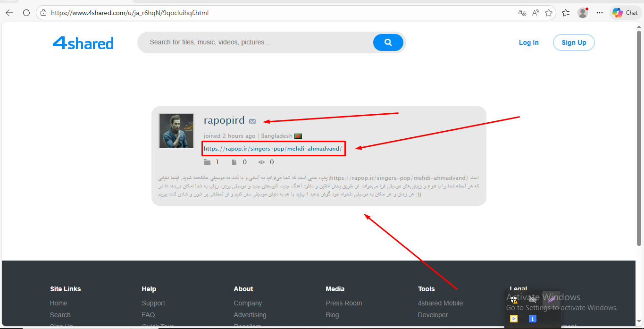Click the Media footer heading
This screenshot has width=644, height=329.
click(335, 289)
